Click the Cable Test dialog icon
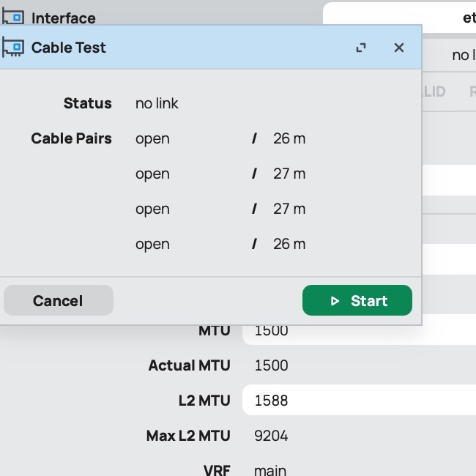476x476 pixels. pos(13,48)
